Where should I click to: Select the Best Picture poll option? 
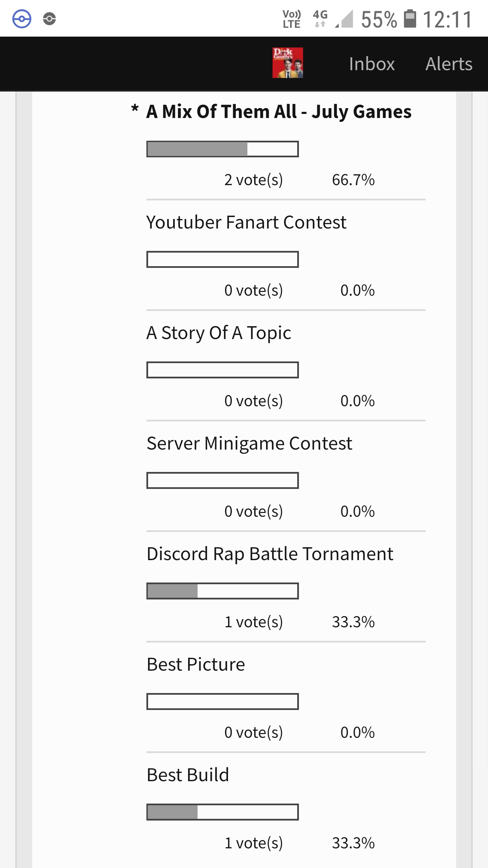click(x=196, y=665)
